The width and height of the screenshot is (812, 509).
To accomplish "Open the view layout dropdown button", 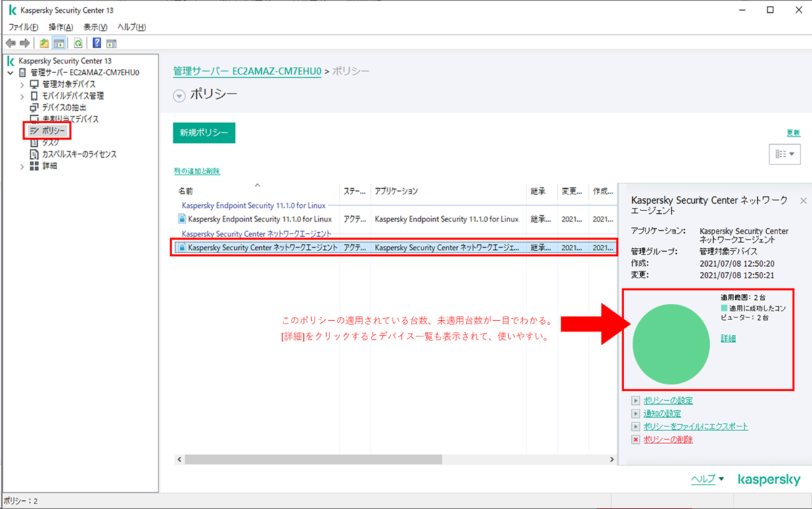I will (785, 154).
